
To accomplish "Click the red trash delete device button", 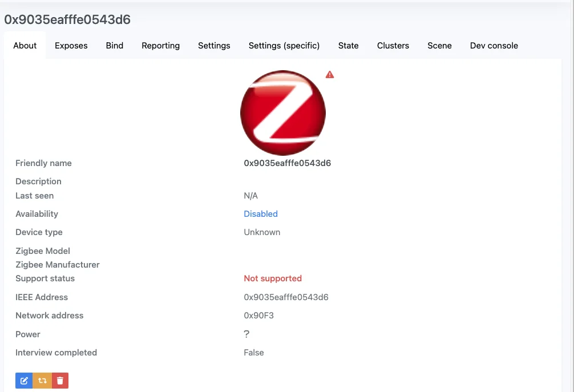I will [x=60, y=381].
